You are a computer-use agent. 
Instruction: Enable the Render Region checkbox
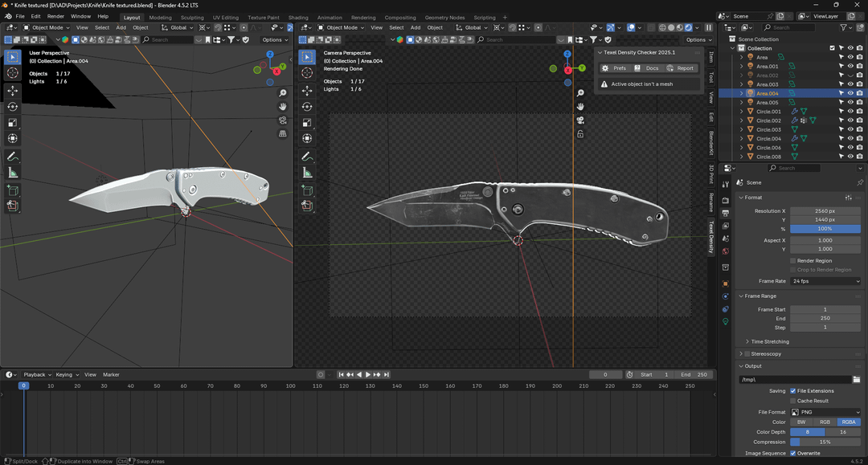pos(793,260)
